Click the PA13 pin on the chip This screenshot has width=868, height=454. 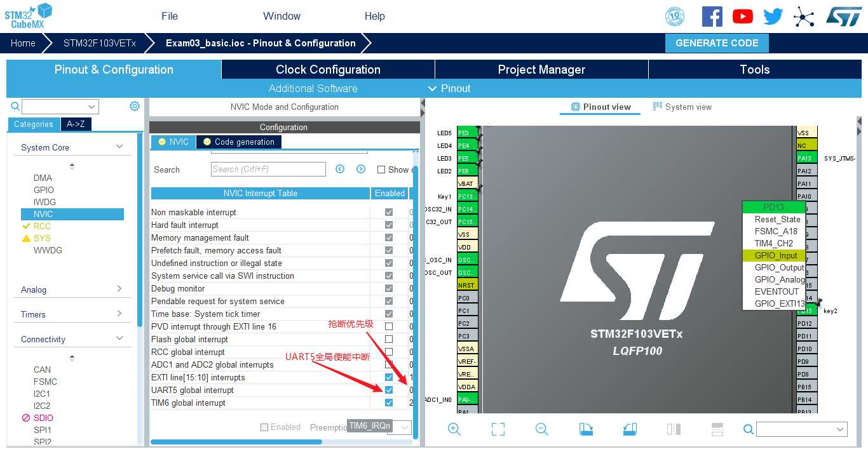click(807, 158)
